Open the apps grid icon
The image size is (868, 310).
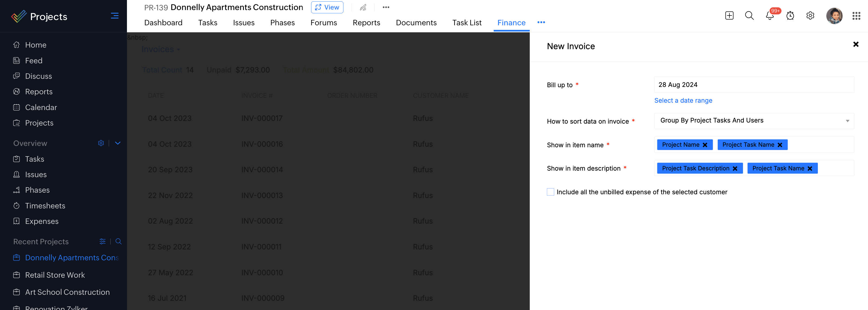[x=856, y=16]
